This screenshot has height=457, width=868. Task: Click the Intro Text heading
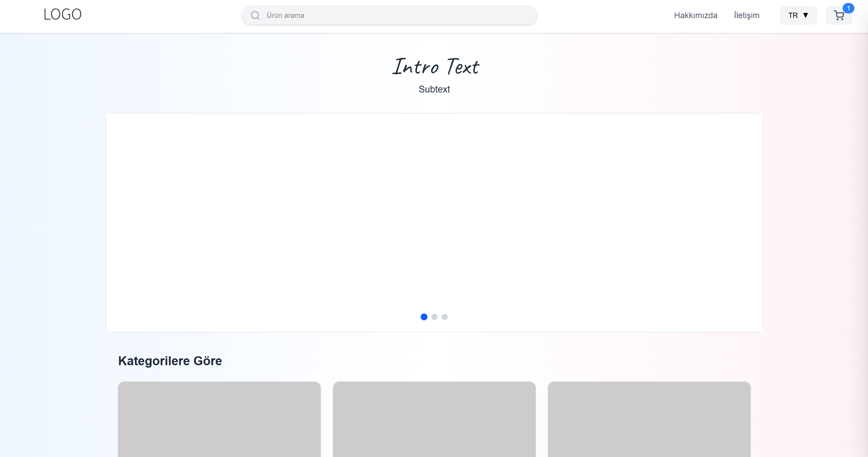click(435, 66)
